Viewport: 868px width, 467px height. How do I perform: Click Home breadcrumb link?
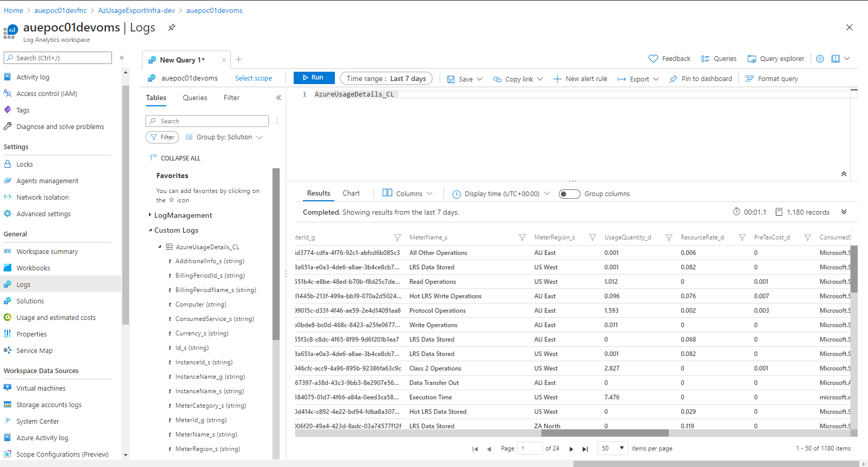click(x=13, y=10)
